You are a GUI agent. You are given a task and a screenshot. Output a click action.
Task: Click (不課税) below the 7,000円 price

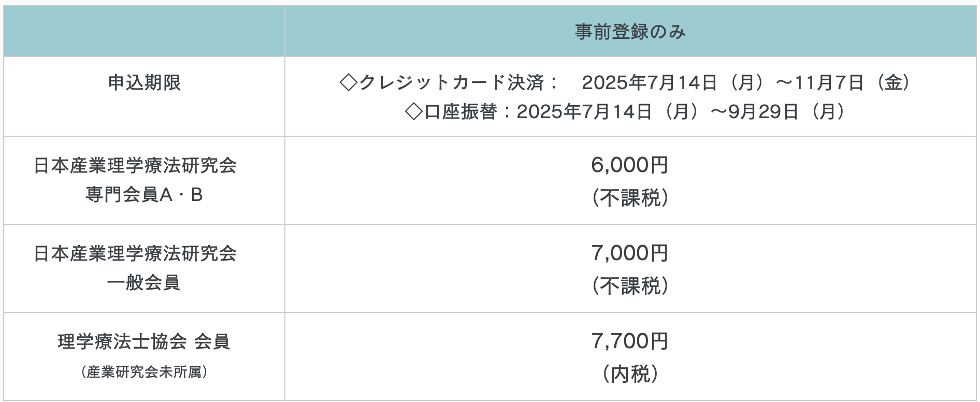click(630, 286)
